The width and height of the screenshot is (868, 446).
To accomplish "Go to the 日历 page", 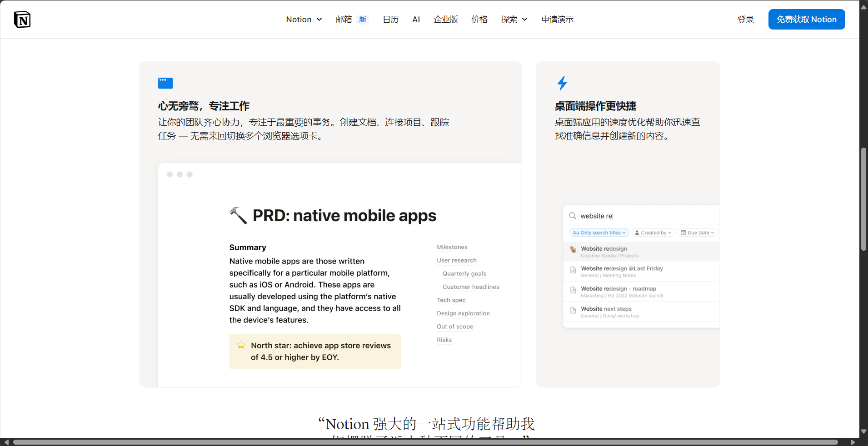I will click(x=390, y=20).
